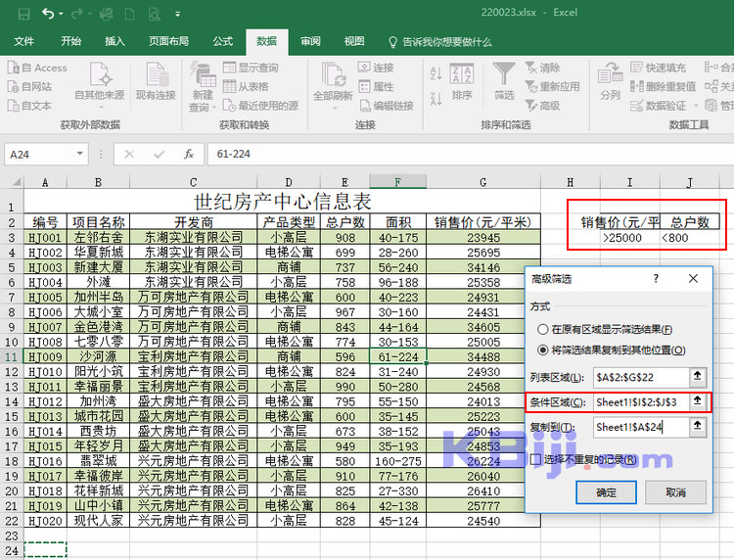Click Data Validation (数据验证)
This screenshot has height=560, width=734.
pyautogui.click(x=660, y=106)
